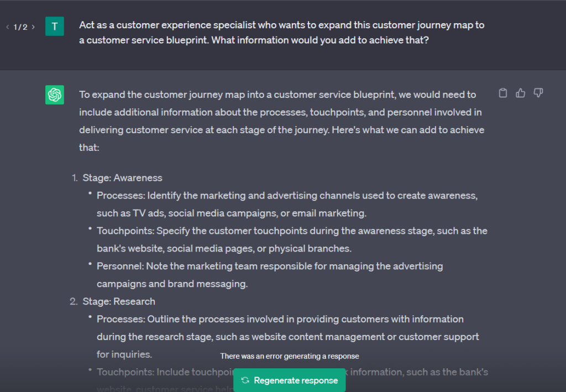
Task: Give the response a thumbs down
Action: (538, 93)
